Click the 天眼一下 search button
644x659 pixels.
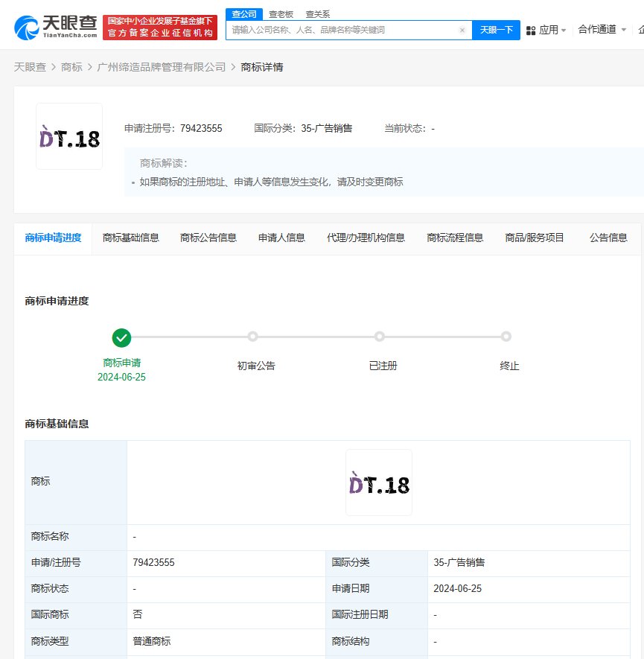click(496, 31)
